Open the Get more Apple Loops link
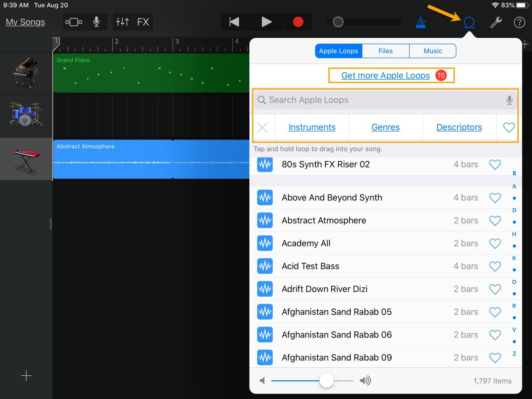The image size is (532, 399). tap(386, 75)
